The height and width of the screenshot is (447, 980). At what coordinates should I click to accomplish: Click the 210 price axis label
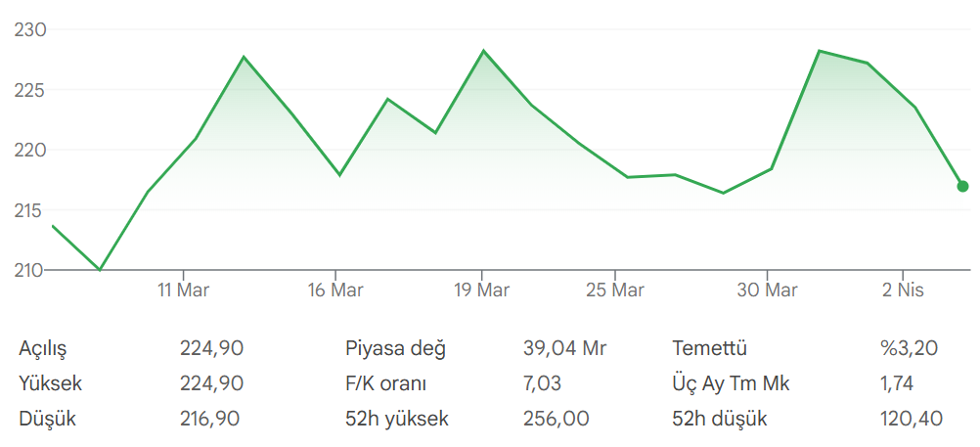30,269
